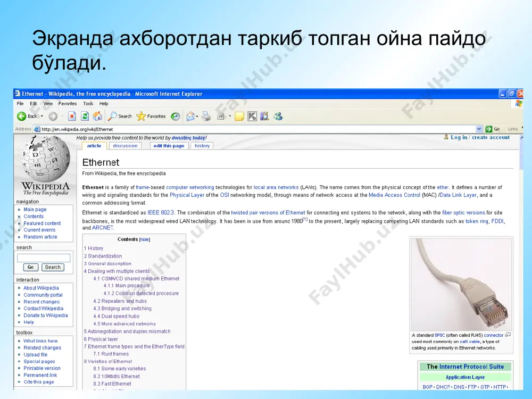Screen dimensions: 532x399
Task: Open the token ring article link
Action: [477, 221]
